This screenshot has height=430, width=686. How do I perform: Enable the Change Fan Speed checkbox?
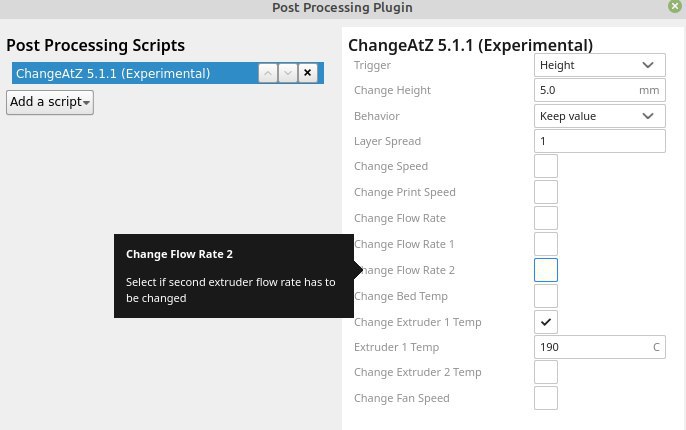click(546, 398)
